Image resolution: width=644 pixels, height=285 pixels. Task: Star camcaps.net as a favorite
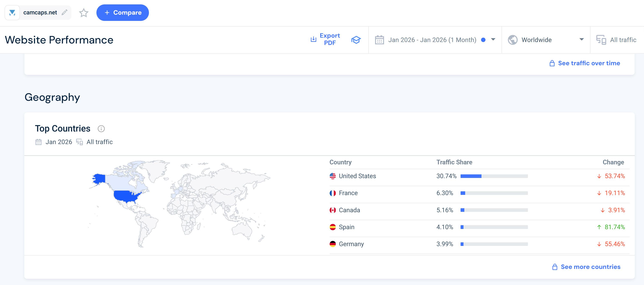coord(84,13)
